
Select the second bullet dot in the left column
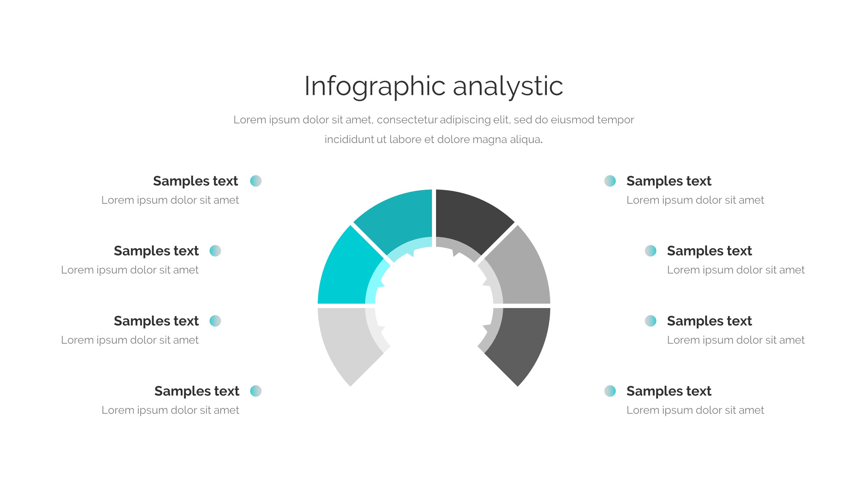coord(215,251)
